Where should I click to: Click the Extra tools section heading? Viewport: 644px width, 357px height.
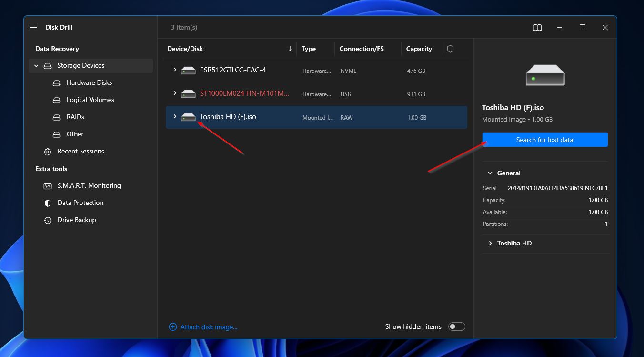click(51, 169)
